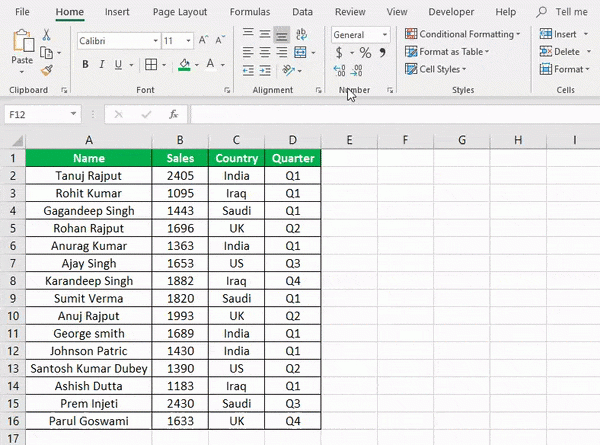Open the Formulas ribbon tab

(249, 12)
